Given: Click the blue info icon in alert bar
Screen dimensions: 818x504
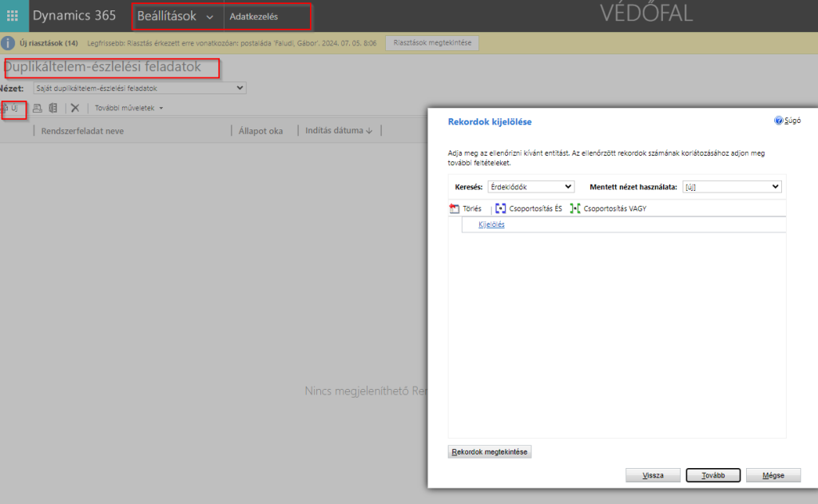Looking at the screenshot, I should click(8, 43).
